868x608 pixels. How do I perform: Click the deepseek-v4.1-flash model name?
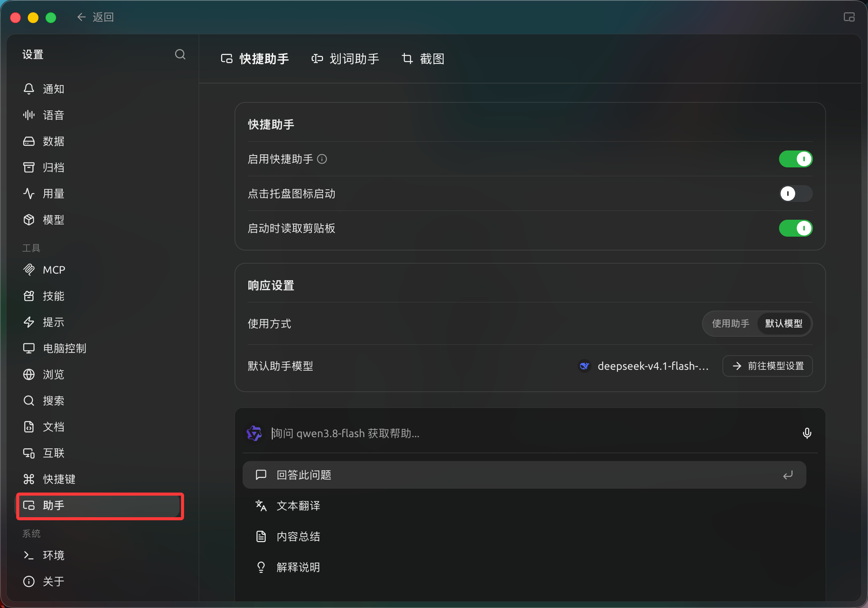(653, 366)
